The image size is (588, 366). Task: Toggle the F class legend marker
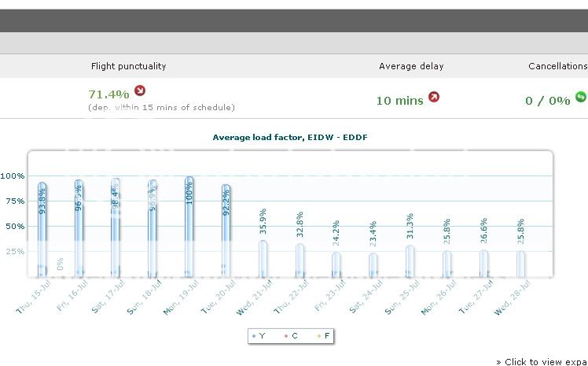tap(321, 335)
